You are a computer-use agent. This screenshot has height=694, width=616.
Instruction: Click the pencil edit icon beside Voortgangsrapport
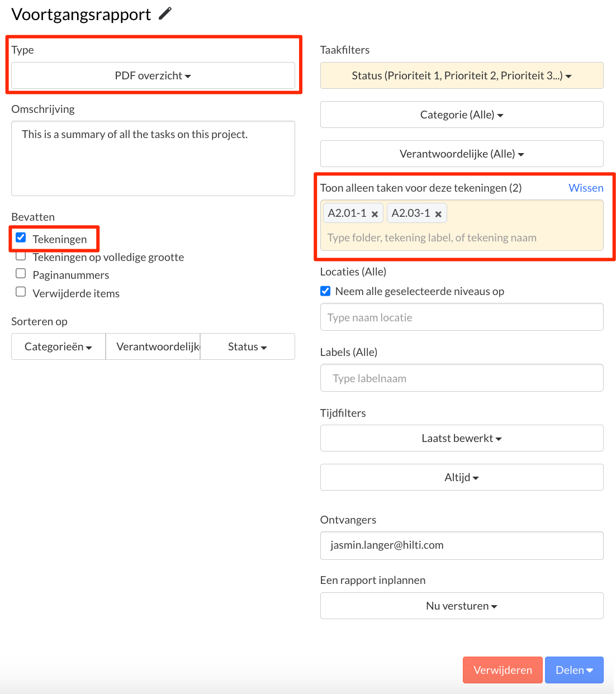tap(165, 13)
